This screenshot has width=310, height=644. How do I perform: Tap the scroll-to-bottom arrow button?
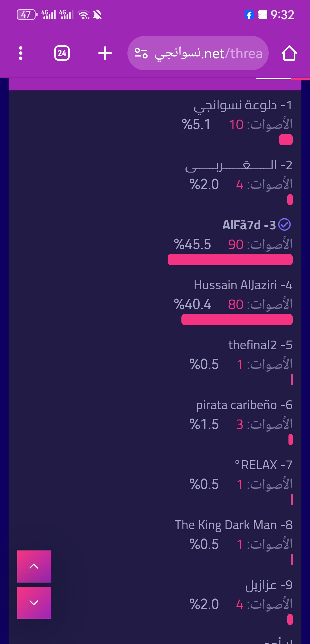click(34, 603)
